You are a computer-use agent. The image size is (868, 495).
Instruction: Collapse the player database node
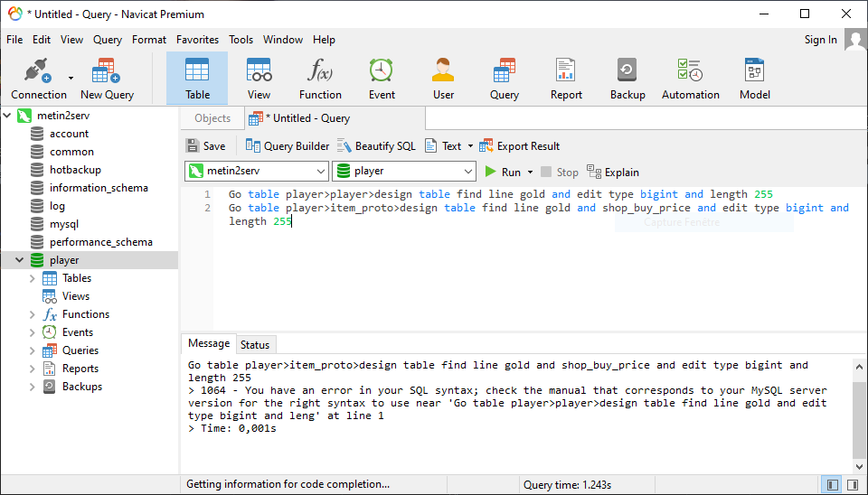pos(19,260)
